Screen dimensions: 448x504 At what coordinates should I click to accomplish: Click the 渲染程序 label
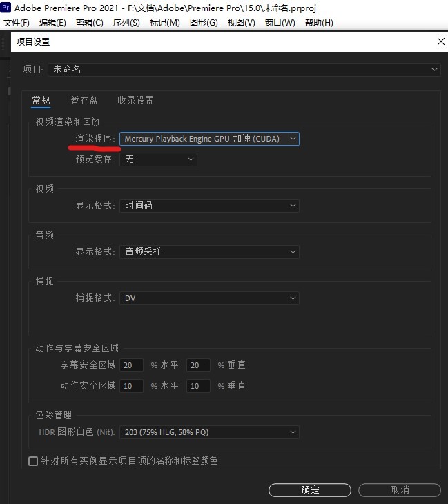[x=95, y=139]
